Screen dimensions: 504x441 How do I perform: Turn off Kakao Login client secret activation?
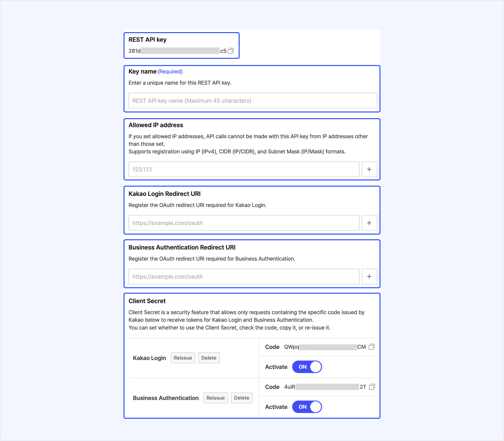point(307,367)
